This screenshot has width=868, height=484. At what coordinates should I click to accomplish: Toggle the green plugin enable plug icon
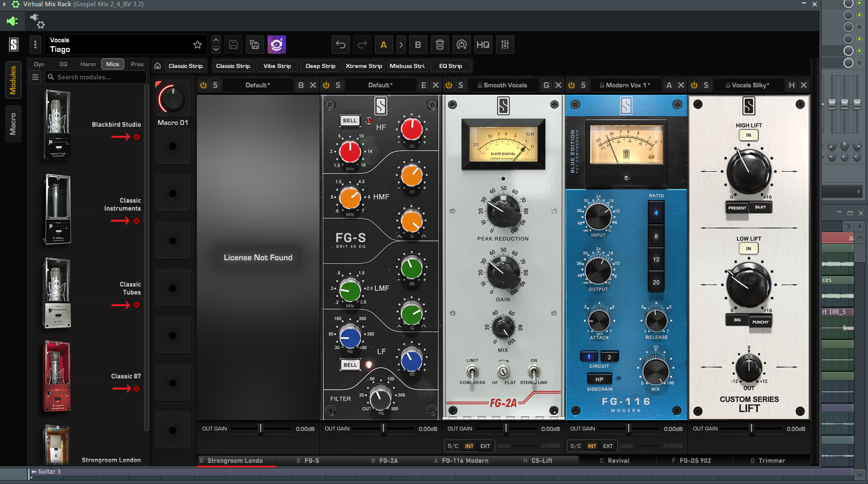pos(13,21)
